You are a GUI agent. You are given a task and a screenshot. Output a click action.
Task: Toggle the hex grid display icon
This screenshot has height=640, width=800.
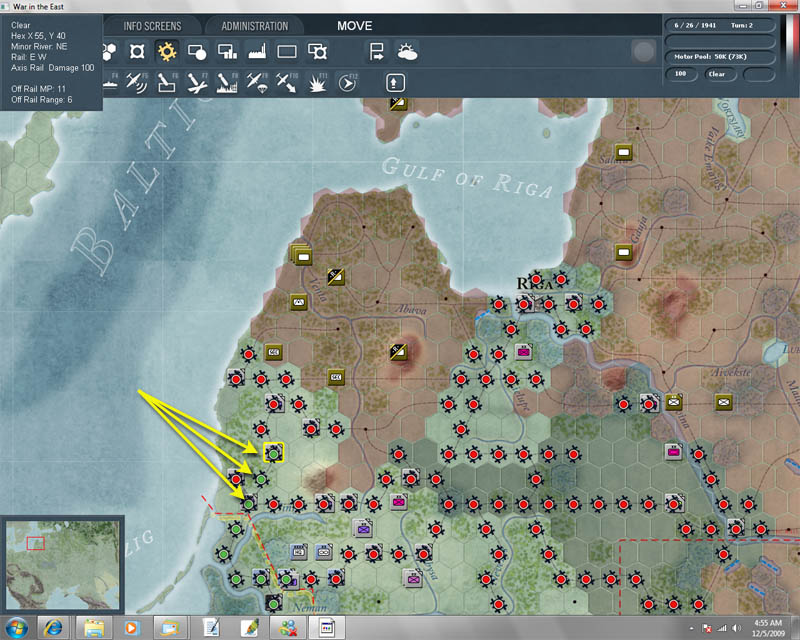[109, 52]
